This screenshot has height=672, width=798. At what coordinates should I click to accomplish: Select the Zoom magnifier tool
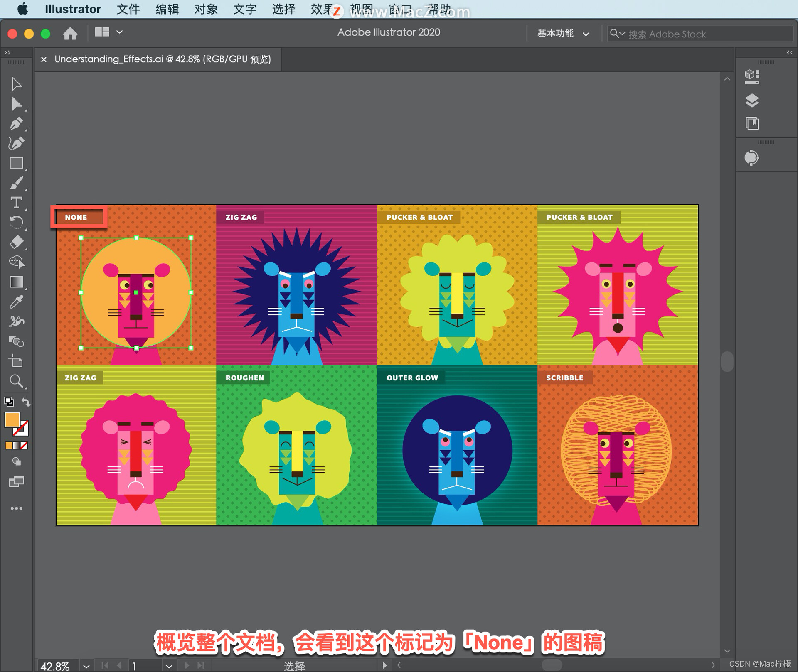click(16, 381)
